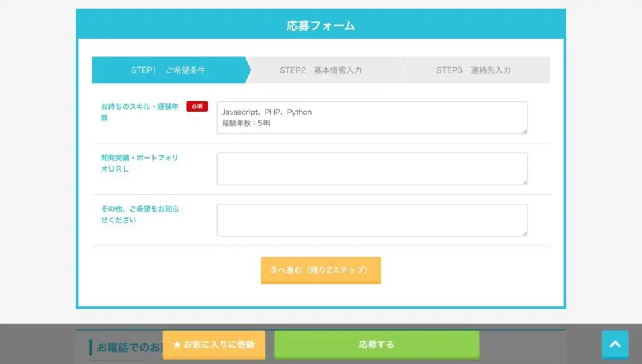Screen dimensions: 642x364
Task: Click the scroll-to-top arrow button
Action: (x=615, y=345)
